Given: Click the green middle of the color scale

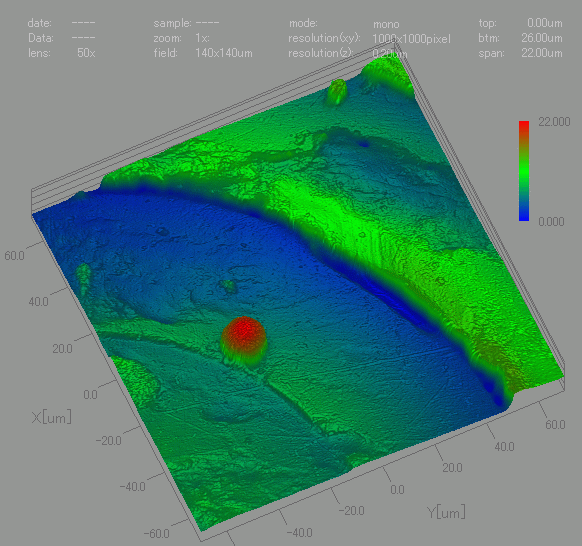Looking at the screenshot, I should coord(524,171).
